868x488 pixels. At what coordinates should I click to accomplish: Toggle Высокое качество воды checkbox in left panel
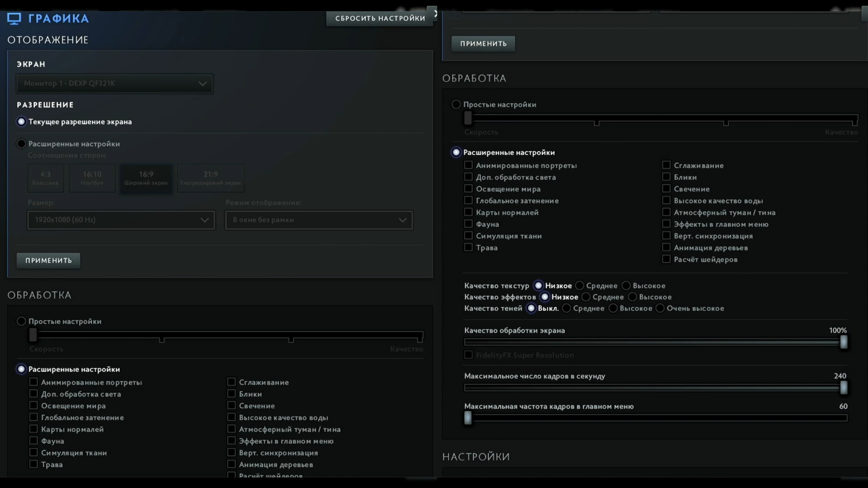pos(231,418)
